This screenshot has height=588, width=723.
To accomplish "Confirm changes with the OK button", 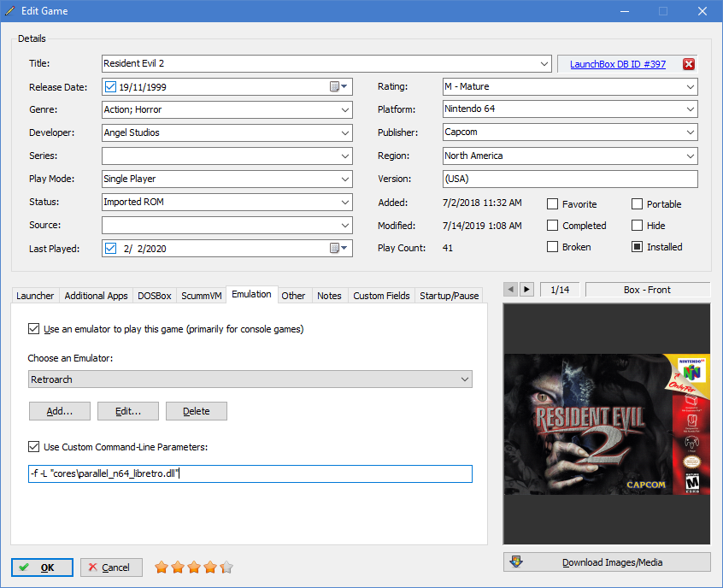I will (x=43, y=567).
